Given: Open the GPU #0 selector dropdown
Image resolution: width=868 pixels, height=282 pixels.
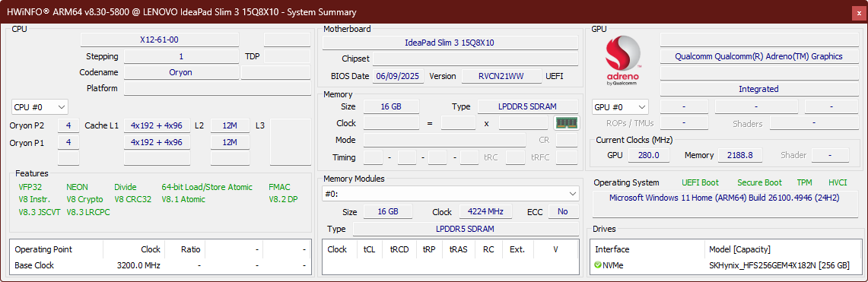Looking at the screenshot, I should [x=620, y=107].
